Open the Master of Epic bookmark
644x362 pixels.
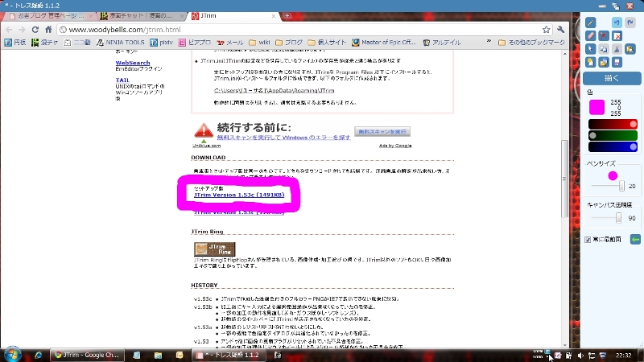384,43
